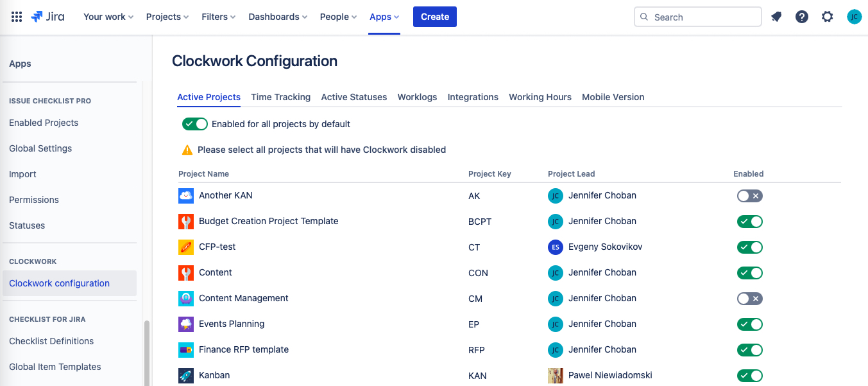Viewport: 868px width, 386px height.
Task: Click the Project Name column header
Action: (203, 174)
